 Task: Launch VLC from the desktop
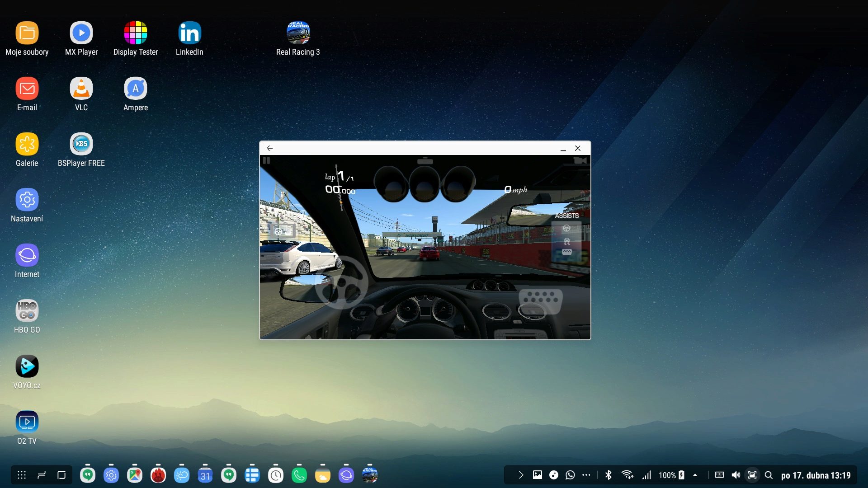click(x=81, y=94)
